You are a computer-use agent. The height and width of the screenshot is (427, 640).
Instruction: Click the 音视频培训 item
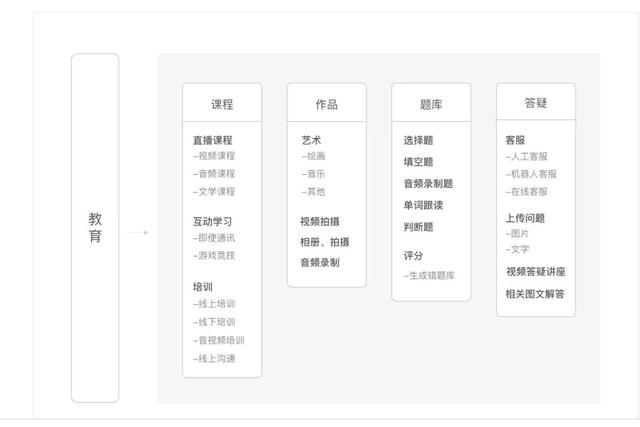[219, 340]
